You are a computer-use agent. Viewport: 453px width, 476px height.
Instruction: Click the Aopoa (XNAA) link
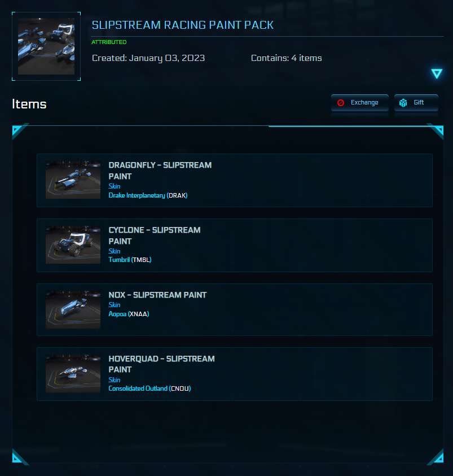click(x=128, y=313)
